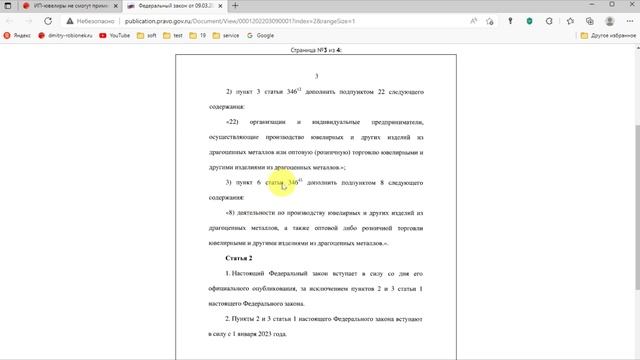Screen dimensions: 640x360
Task: Add this page to favorites
Action: click(490, 21)
